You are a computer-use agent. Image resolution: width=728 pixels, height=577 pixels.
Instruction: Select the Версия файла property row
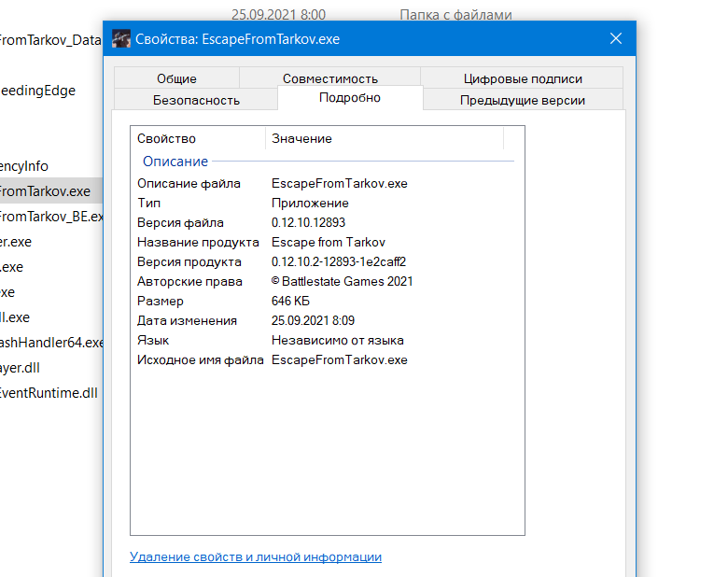(x=328, y=222)
